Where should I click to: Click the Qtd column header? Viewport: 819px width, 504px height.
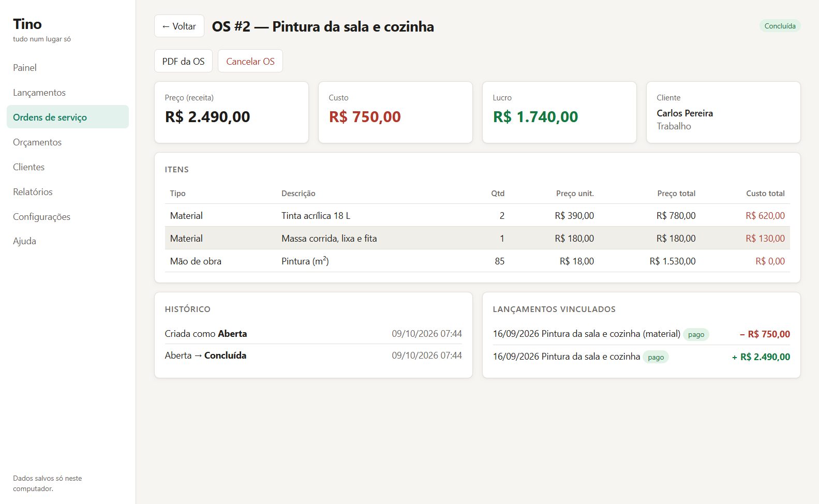coord(498,194)
